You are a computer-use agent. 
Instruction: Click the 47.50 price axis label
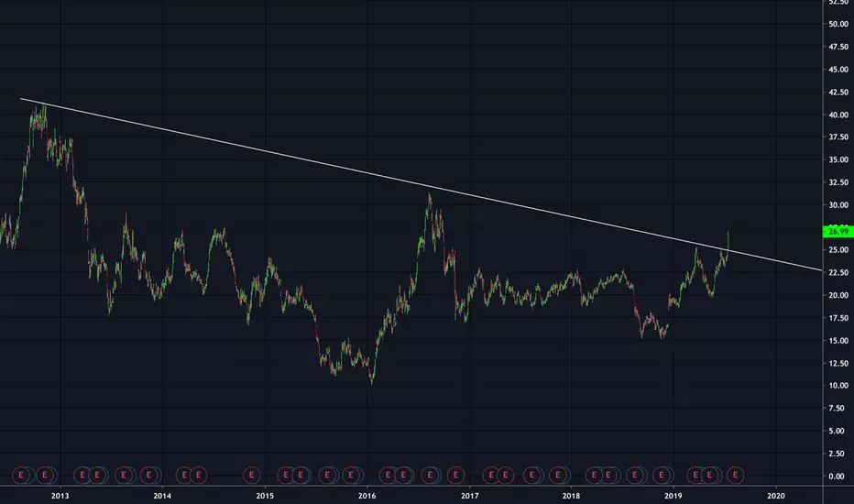838,47
